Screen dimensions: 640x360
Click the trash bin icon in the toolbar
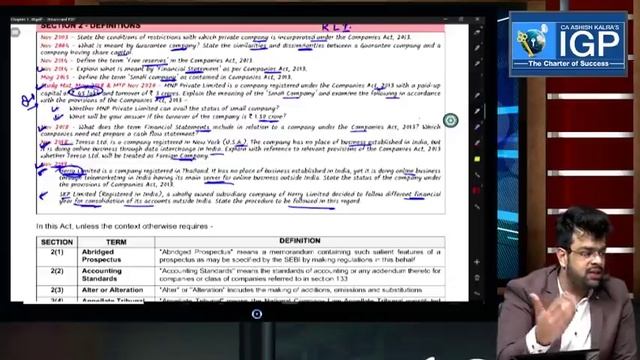point(477,278)
